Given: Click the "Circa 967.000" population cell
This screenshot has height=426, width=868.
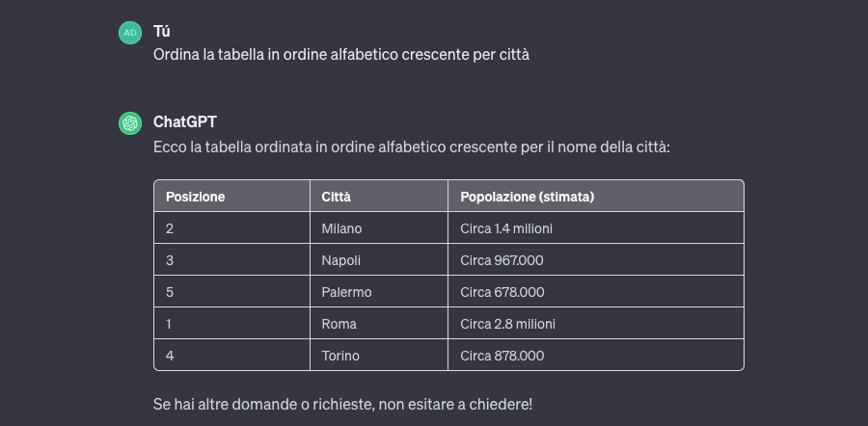Looking at the screenshot, I should (502, 260).
